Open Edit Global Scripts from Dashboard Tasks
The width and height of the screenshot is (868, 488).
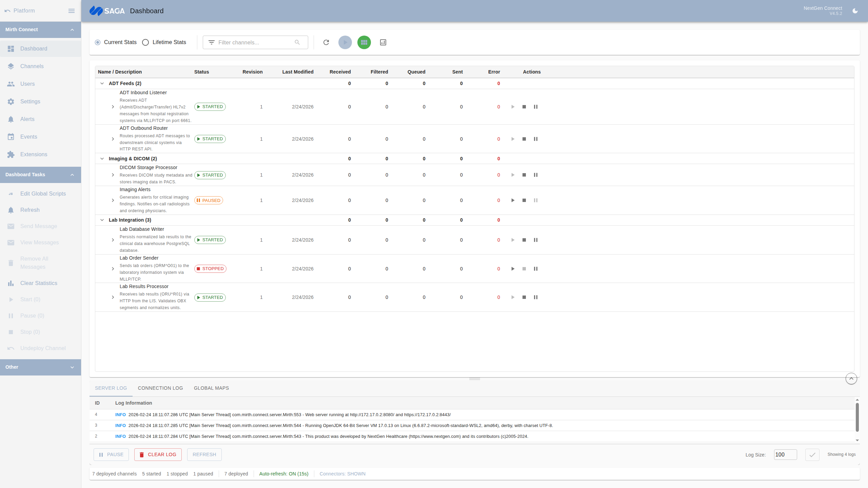point(43,194)
